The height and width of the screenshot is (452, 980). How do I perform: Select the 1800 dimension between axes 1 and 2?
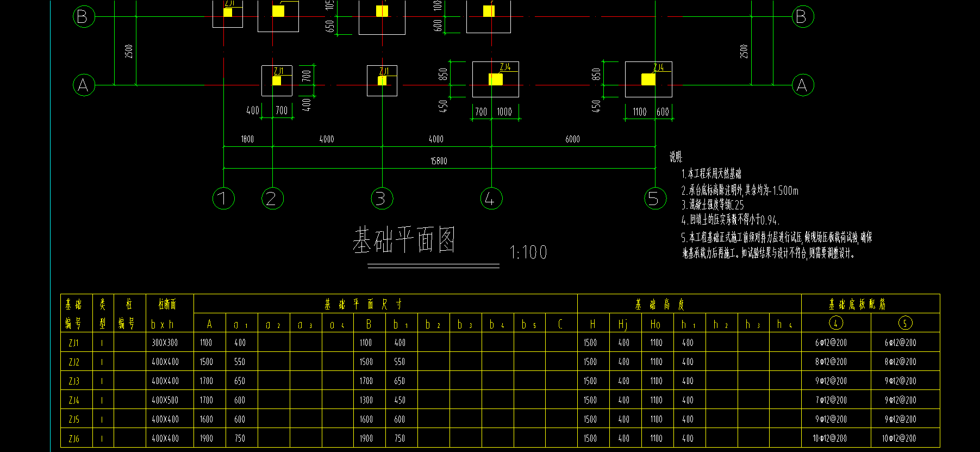coord(247,139)
